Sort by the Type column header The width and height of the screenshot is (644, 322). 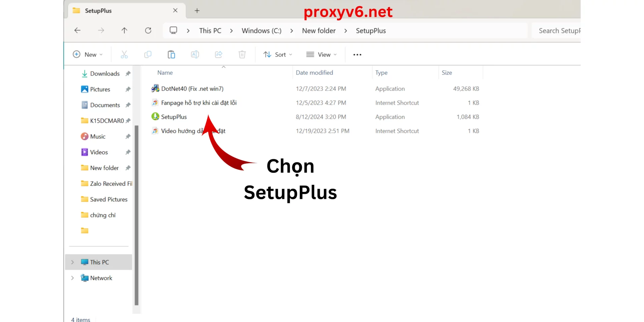click(381, 72)
